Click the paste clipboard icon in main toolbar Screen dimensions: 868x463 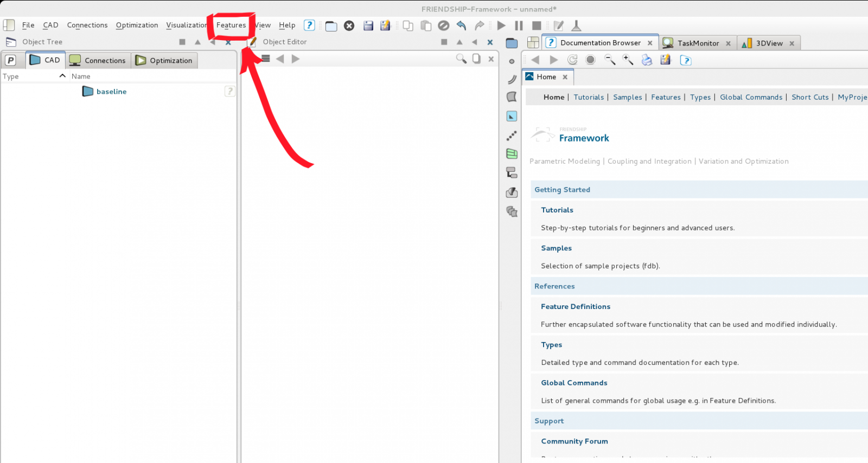(x=426, y=25)
